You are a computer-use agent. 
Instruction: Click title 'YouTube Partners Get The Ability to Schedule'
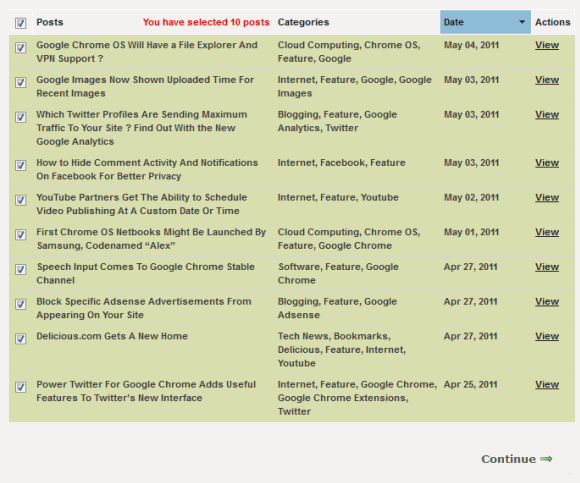click(142, 204)
